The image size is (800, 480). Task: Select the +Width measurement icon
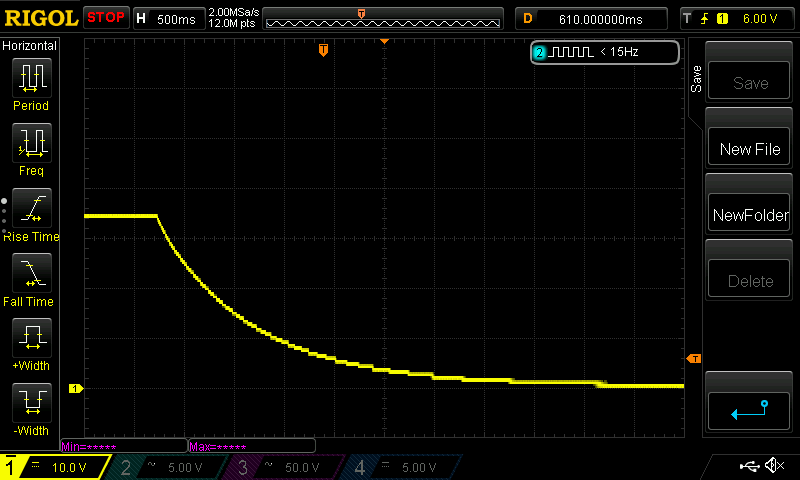point(32,337)
